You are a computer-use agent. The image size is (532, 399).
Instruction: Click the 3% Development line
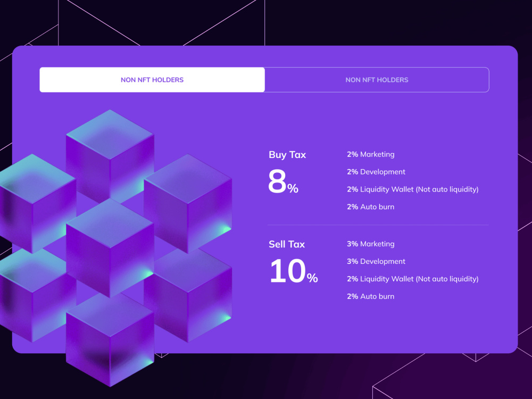pyautogui.click(x=376, y=261)
